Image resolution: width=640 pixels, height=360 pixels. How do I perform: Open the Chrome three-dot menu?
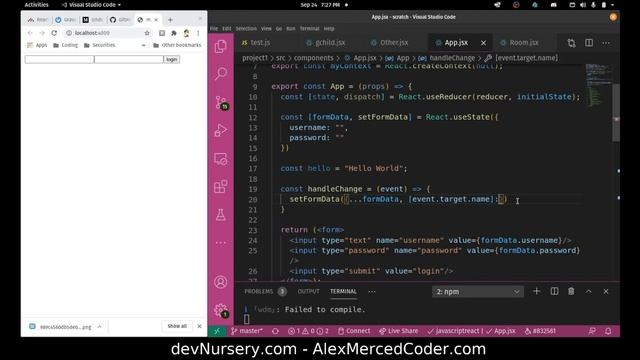tap(198, 33)
